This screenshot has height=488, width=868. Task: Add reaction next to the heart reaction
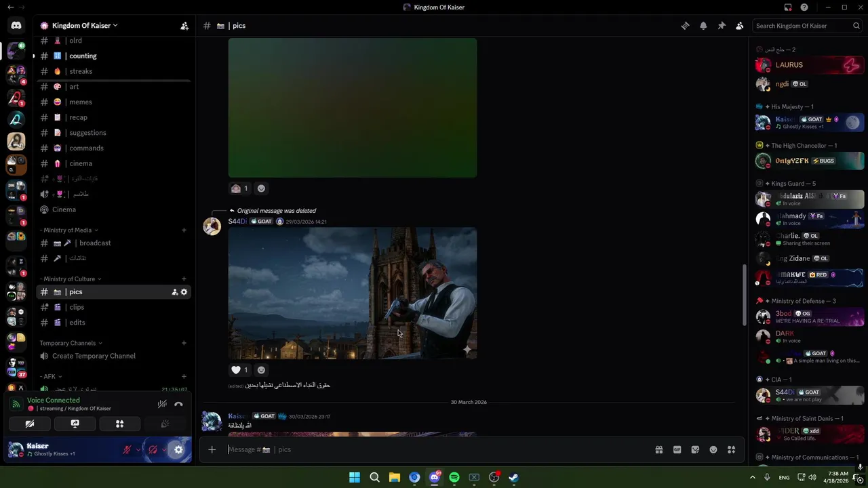pos(261,370)
